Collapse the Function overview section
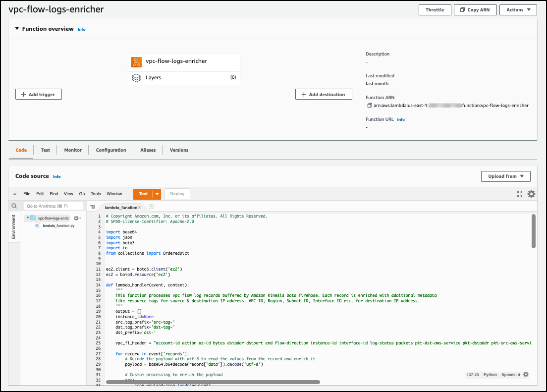This screenshot has width=547, height=392. click(x=17, y=29)
